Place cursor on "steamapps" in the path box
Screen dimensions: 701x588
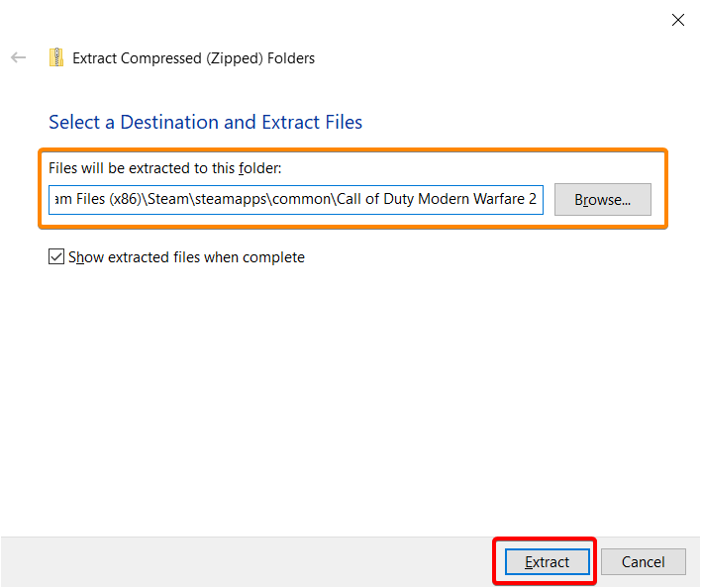pyautogui.click(x=231, y=199)
